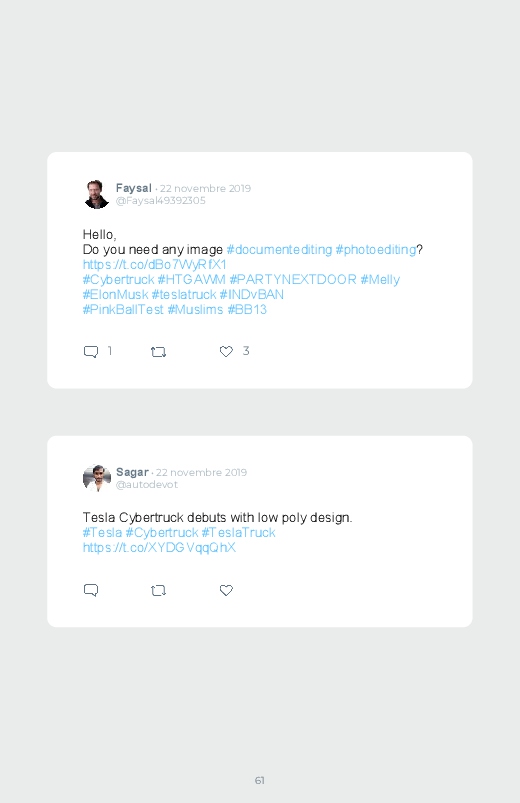Like Faysal's tweet with heart icon

226,351
